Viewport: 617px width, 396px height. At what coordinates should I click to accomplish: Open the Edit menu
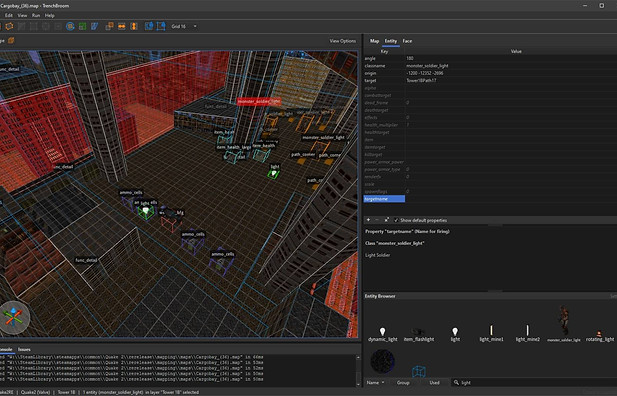pos(9,15)
